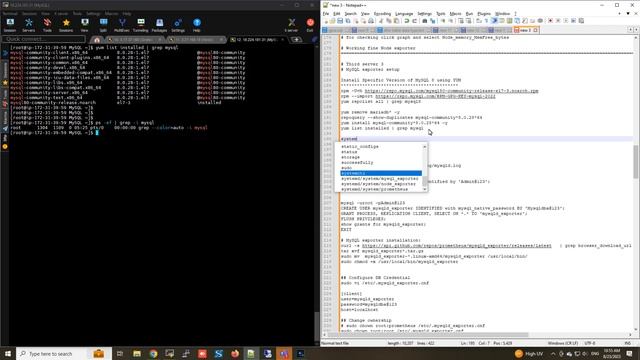
Task: Switch to the MobaXterm home tab
Action: (x=97, y=40)
